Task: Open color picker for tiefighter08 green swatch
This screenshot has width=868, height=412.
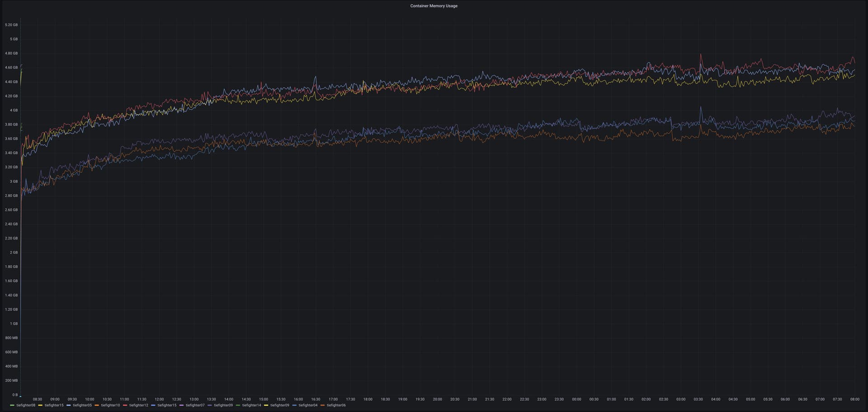Action: click(x=12, y=405)
